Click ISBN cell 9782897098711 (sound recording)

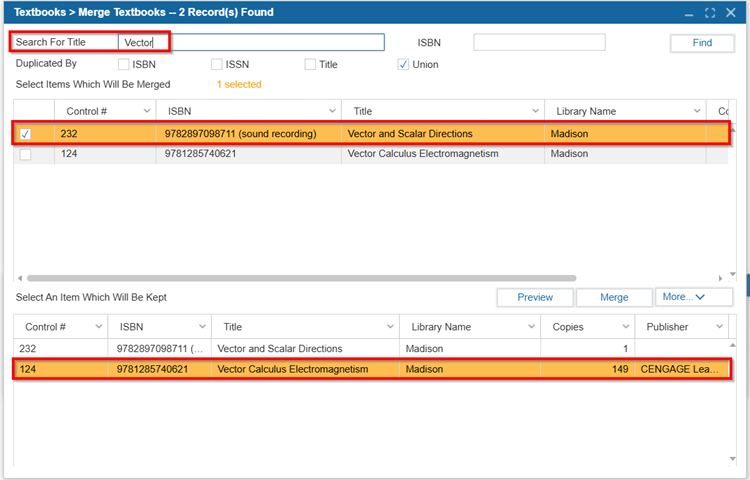coord(241,134)
